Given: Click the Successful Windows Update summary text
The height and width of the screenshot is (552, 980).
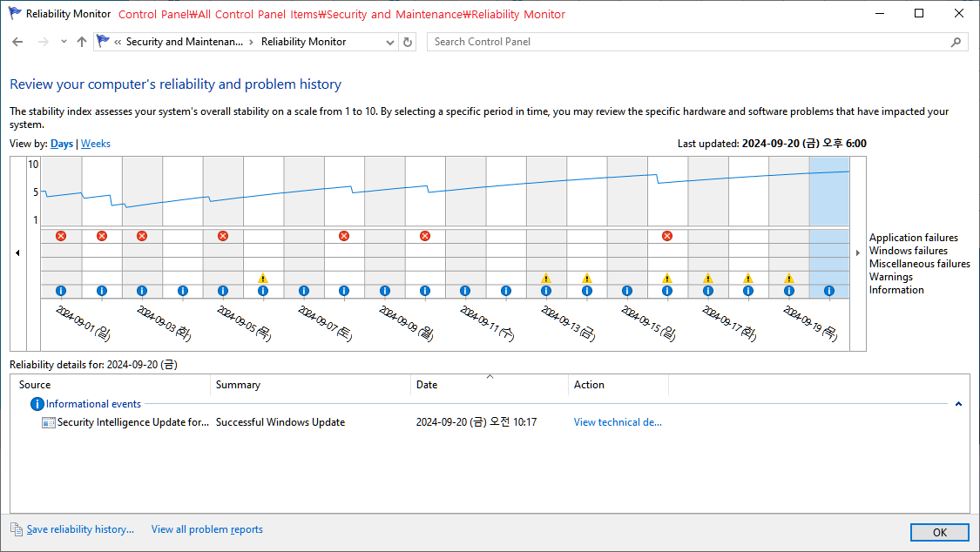Looking at the screenshot, I should 280,422.
